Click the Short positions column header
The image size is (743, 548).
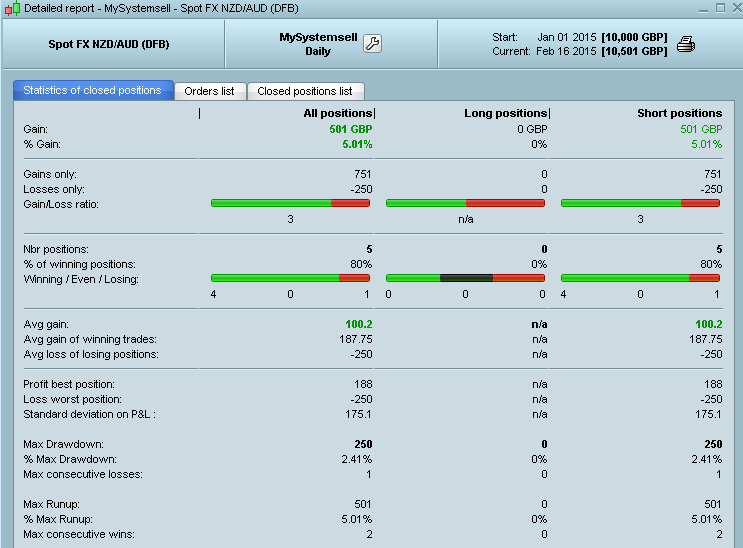click(x=680, y=113)
